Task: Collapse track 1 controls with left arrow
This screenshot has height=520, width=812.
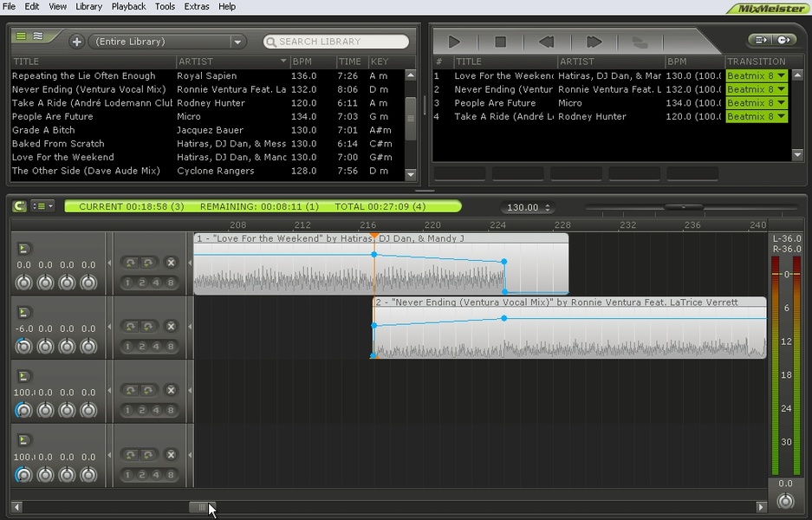Action: pyautogui.click(x=109, y=263)
